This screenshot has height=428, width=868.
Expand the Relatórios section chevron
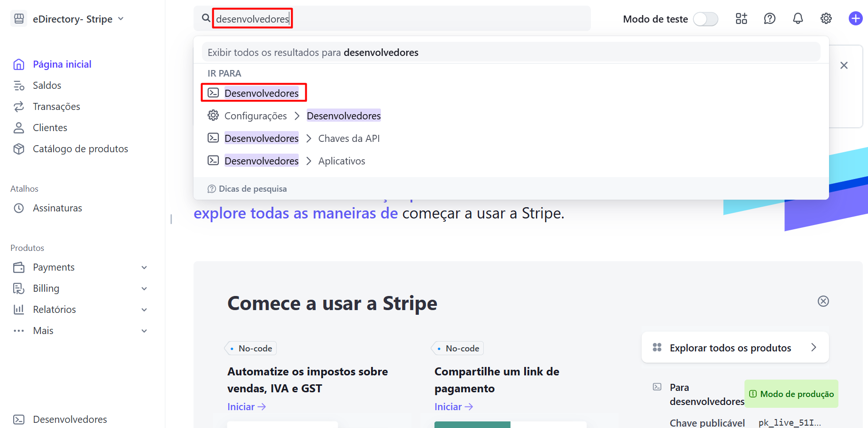click(x=144, y=310)
